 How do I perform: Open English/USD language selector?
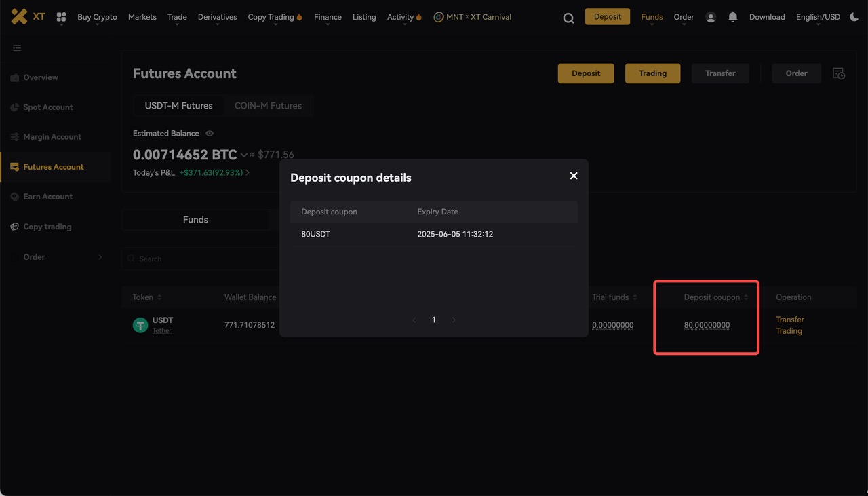pos(818,17)
